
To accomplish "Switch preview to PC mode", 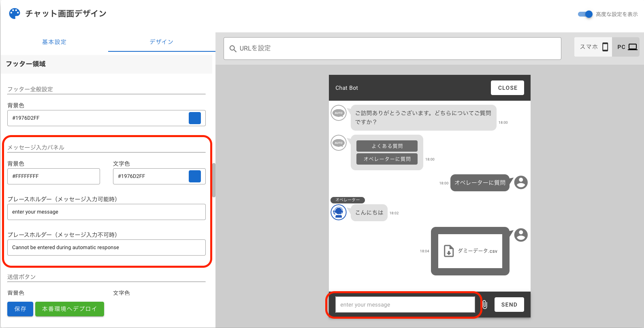I will 626,47.
